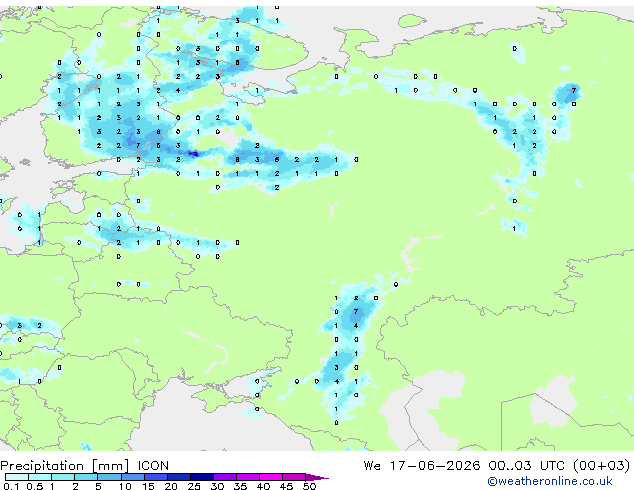Click the 40–45 mm magenta legend swatch
Viewport: 634px width, 490px height.
coord(270,477)
